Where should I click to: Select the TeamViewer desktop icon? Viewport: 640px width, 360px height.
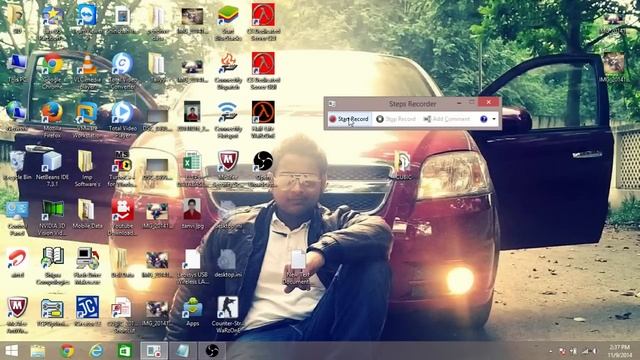87,22
